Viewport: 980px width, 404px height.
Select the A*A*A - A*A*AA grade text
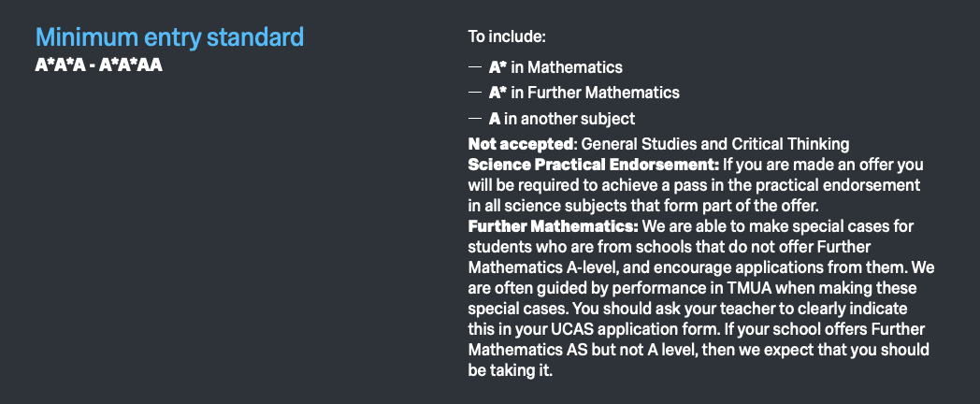[99, 65]
